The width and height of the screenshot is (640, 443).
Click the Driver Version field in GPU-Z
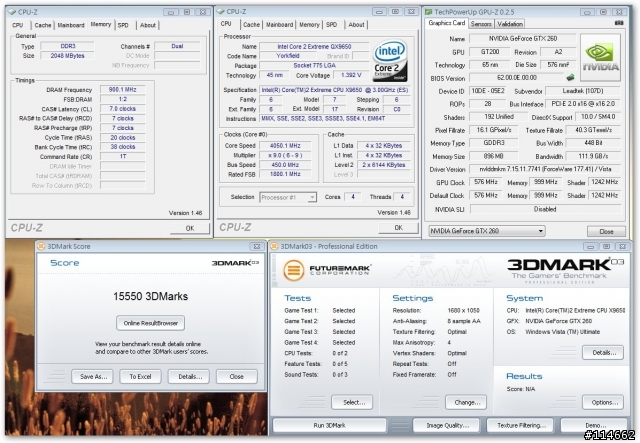click(x=545, y=169)
